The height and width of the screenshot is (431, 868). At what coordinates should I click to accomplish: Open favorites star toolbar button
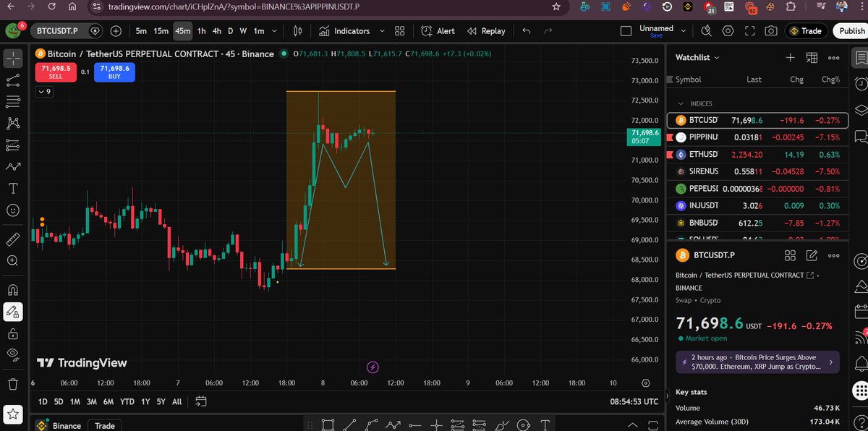(x=13, y=414)
